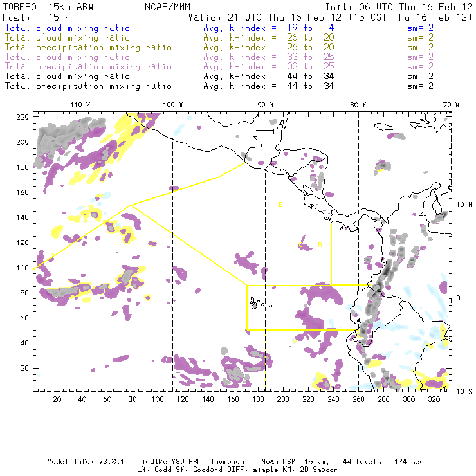Click the '(15 CST Thu 16 Feb 12)' text
The height and width of the screenshot is (476, 476).
coord(410,17)
